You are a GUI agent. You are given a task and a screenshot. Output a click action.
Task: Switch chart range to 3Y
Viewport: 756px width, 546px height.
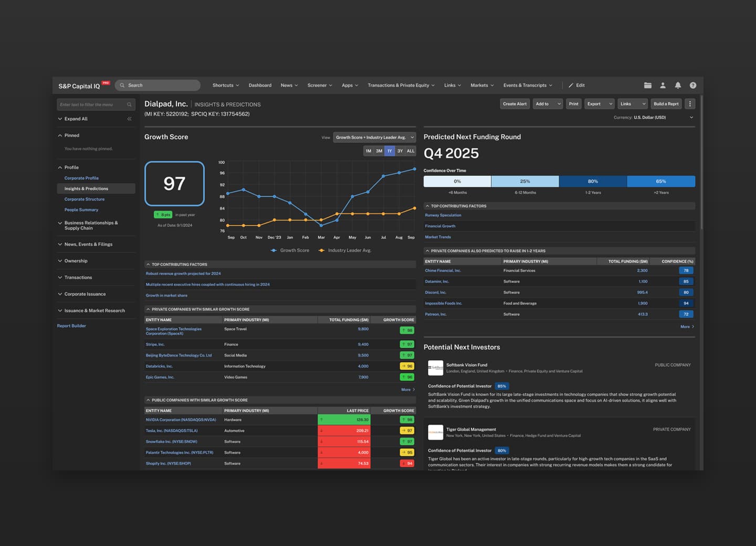[x=400, y=151]
